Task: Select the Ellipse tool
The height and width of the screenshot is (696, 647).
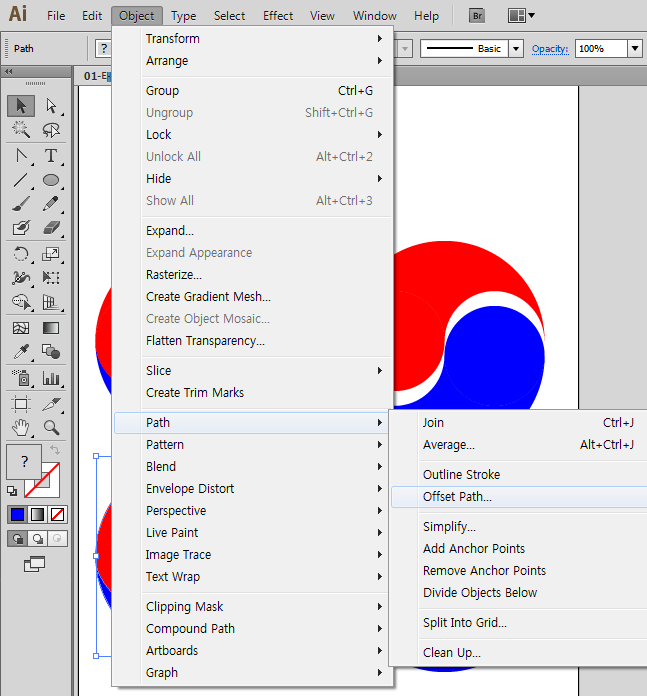Action: (51, 180)
